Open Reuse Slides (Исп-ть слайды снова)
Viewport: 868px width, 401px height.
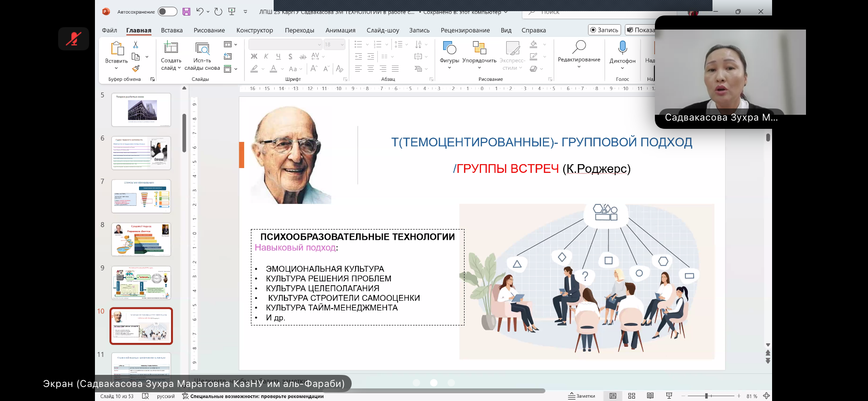click(x=202, y=56)
